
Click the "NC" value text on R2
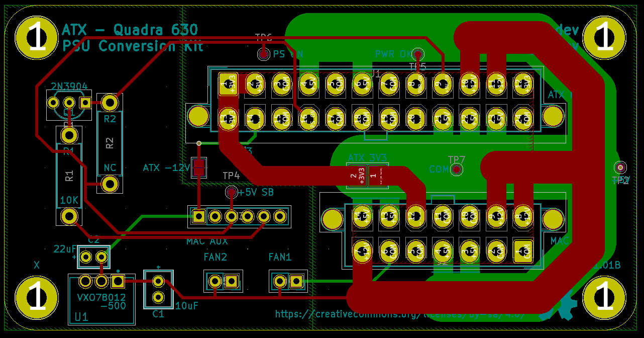coord(110,167)
